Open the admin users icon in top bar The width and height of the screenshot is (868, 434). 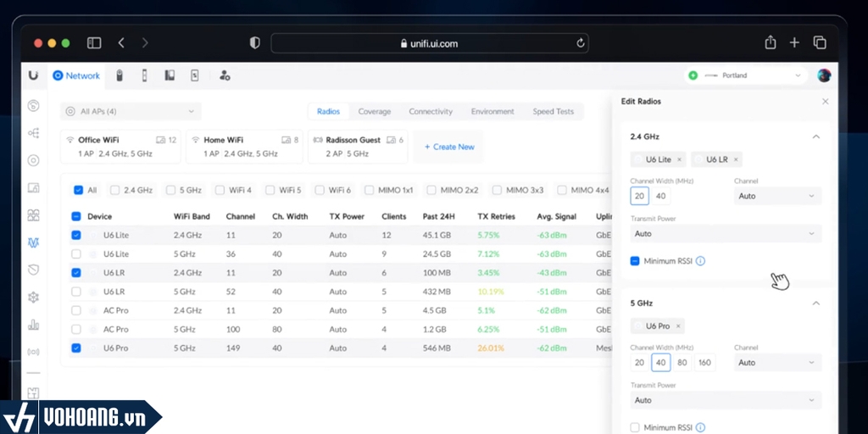pos(225,75)
